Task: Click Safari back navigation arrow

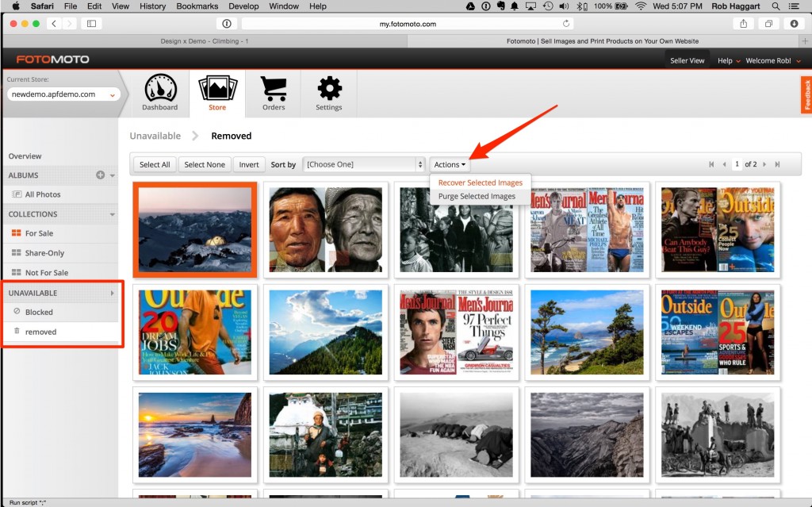Action: [54, 23]
